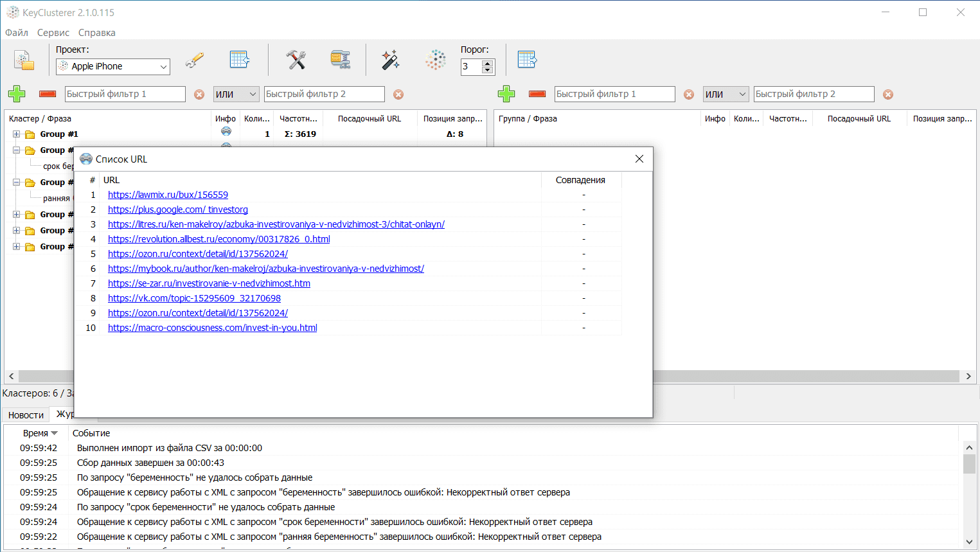Open the hammer and wrench tools icon

click(x=296, y=60)
